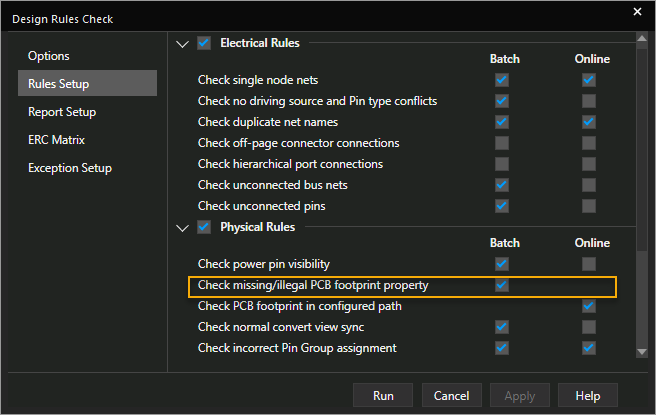Close the Design Rules Check dialog
This screenshot has height=415, width=656.
click(637, 12)
